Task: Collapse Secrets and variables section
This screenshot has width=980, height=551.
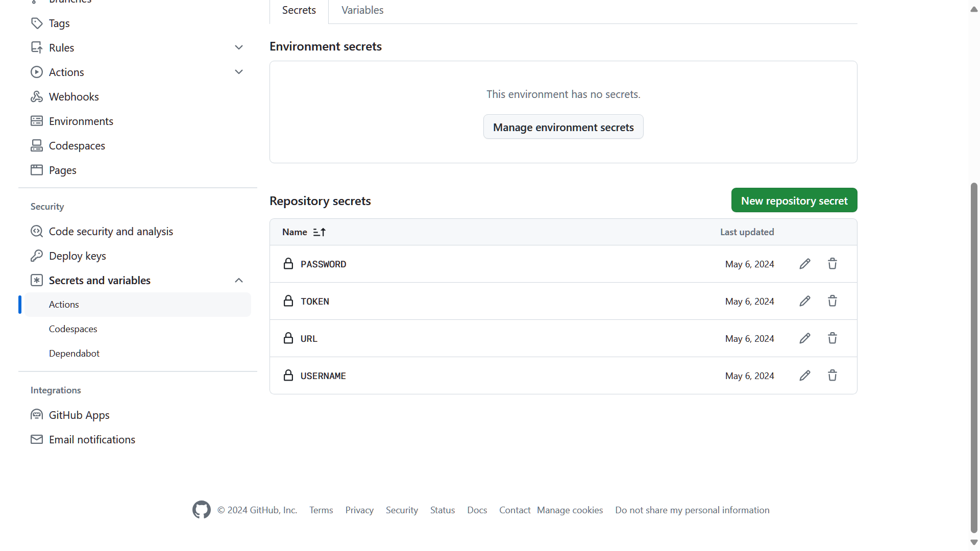Action: click(238, 280)
